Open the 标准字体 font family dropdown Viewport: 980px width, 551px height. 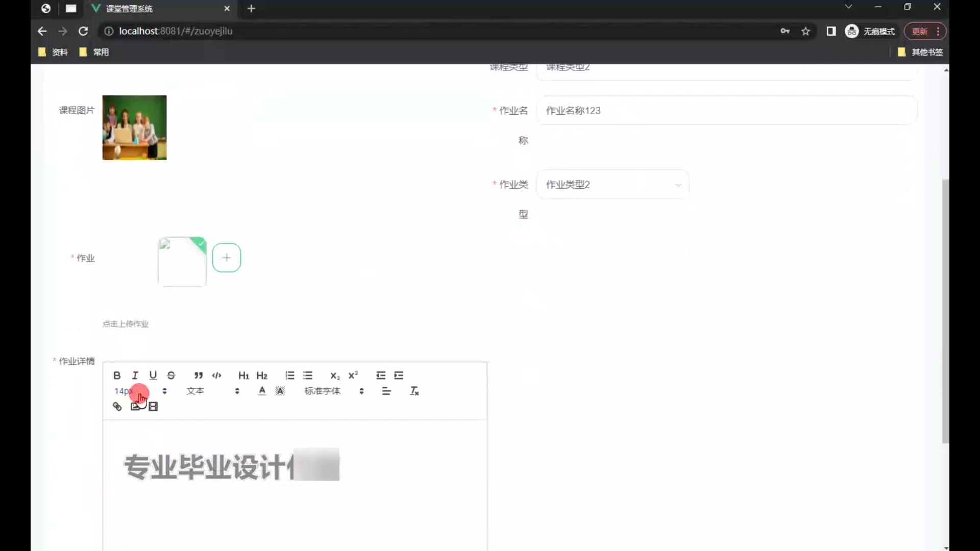[x=334, y=391]
